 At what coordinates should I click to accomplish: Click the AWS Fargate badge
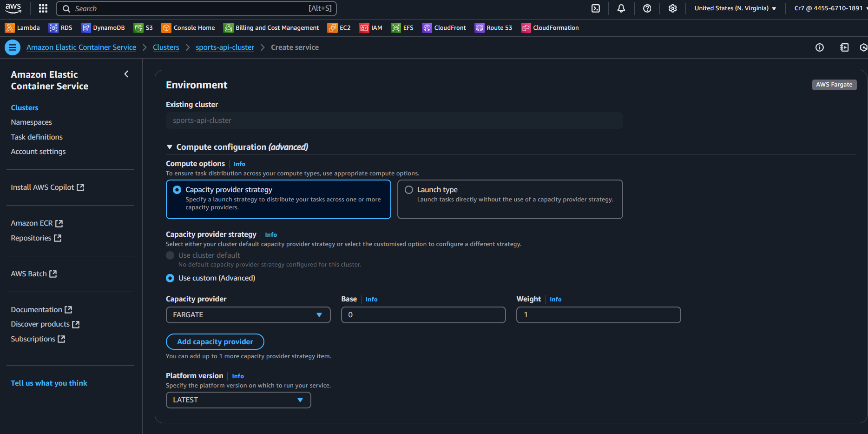tap(834, 85)
